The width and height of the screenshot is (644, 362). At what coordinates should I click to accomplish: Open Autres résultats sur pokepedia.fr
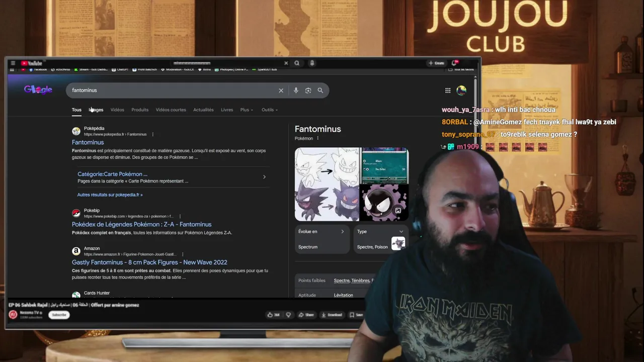110,195
